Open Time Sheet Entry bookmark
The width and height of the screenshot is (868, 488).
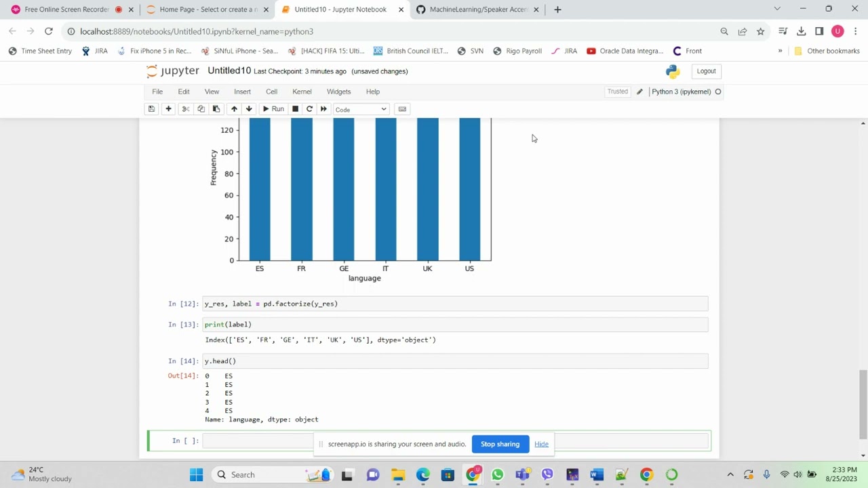pos(40,51)
